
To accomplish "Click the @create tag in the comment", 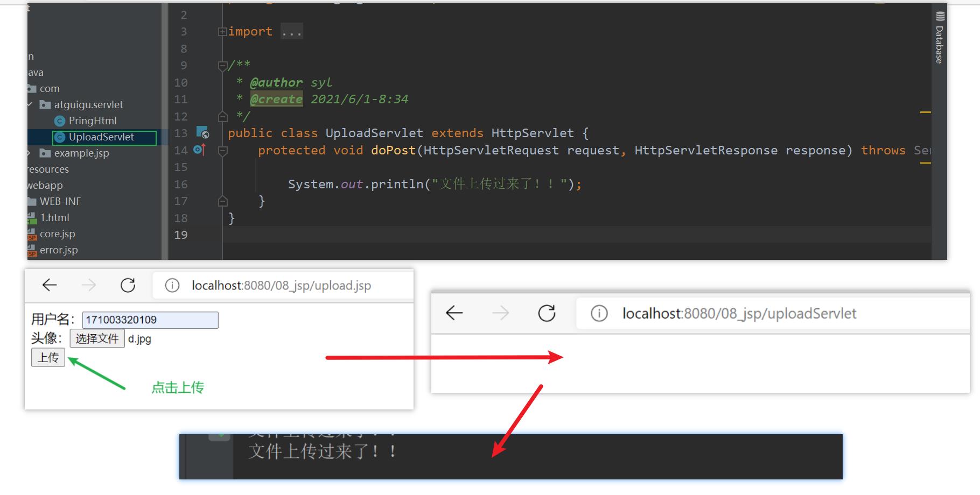I will [276, 99].
